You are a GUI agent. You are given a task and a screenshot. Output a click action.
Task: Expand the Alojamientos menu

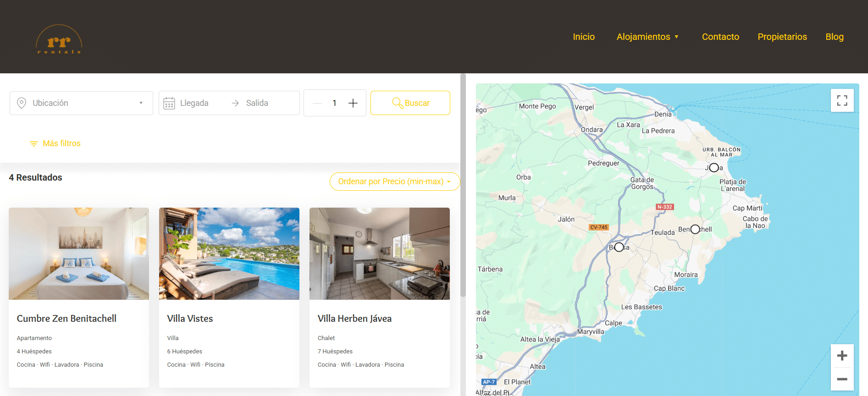(x=647, y=37)
